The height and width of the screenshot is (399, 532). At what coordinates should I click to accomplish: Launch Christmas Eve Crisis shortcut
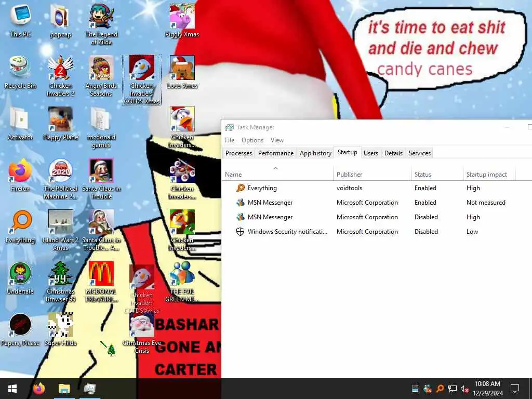142,334
